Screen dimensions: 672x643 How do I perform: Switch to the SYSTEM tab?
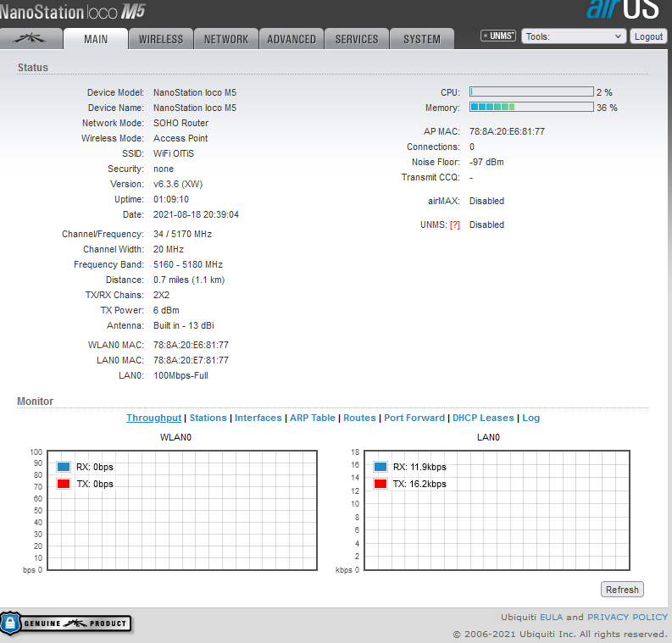click(x=422, y=39)
